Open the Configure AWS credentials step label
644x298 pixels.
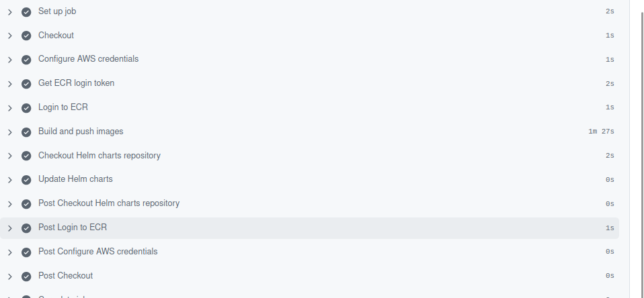pos(88,59)
